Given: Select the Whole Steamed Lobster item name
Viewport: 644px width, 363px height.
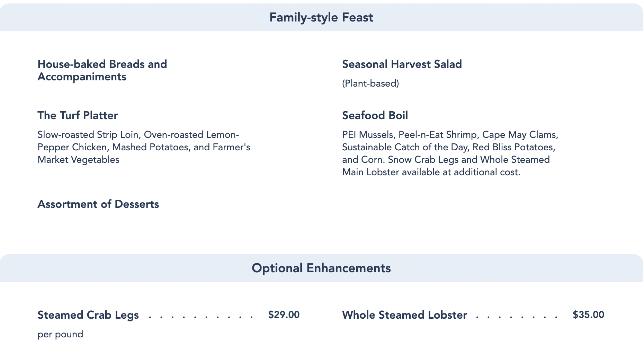Looking at the screenshot, I should (404, 315).
